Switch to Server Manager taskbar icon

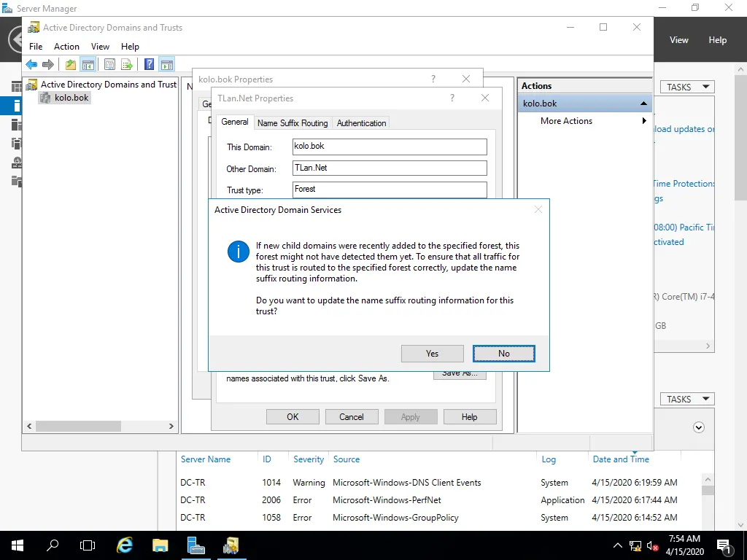pyautogui.click(x=196, y=545)
